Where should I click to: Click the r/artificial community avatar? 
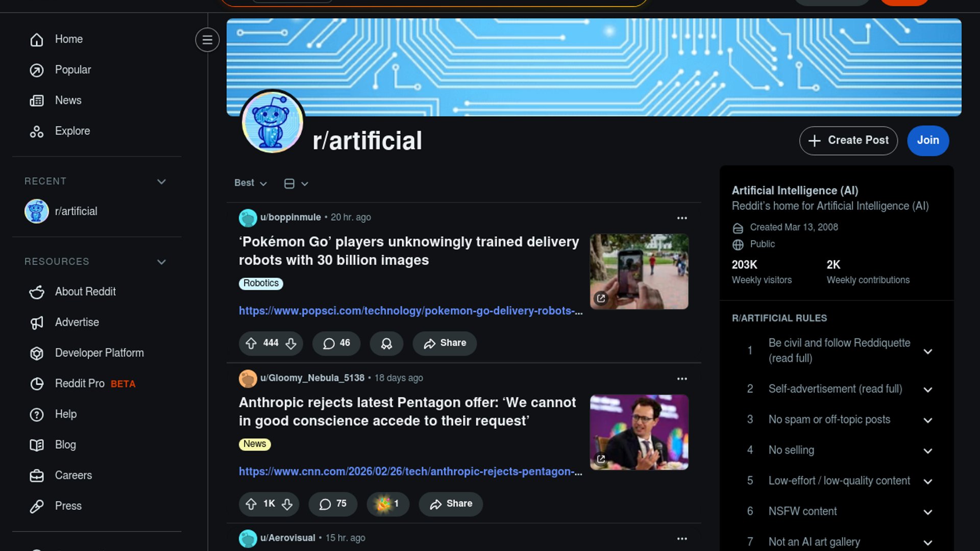click(x=272, y=122)
